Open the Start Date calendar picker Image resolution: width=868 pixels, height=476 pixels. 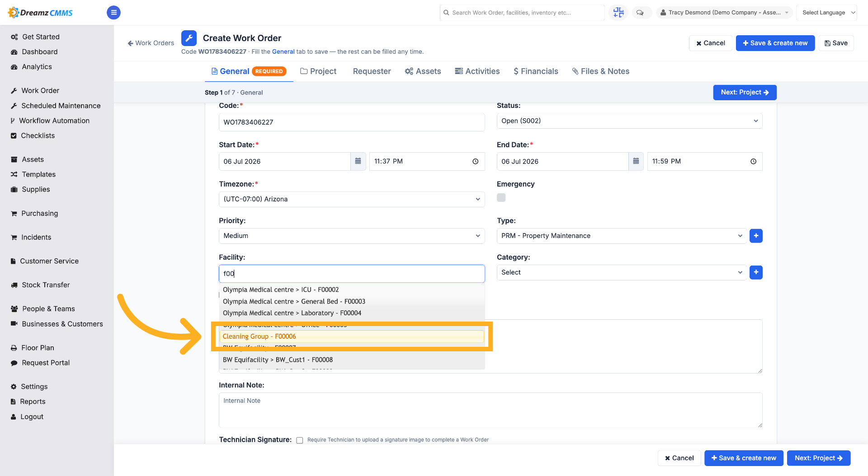358,161
